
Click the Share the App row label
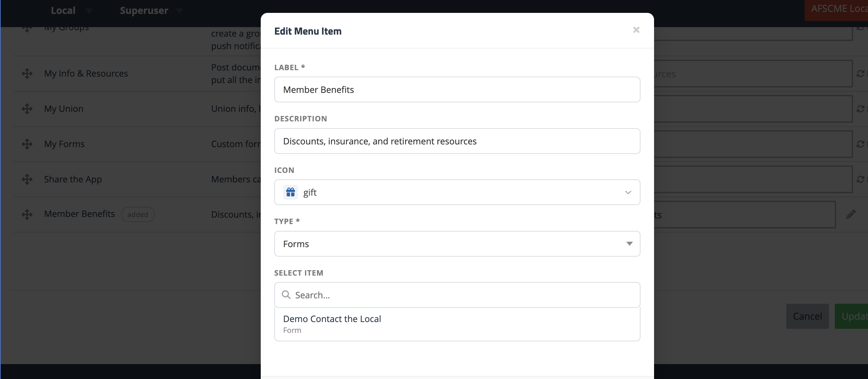click(x=73, y=179)
